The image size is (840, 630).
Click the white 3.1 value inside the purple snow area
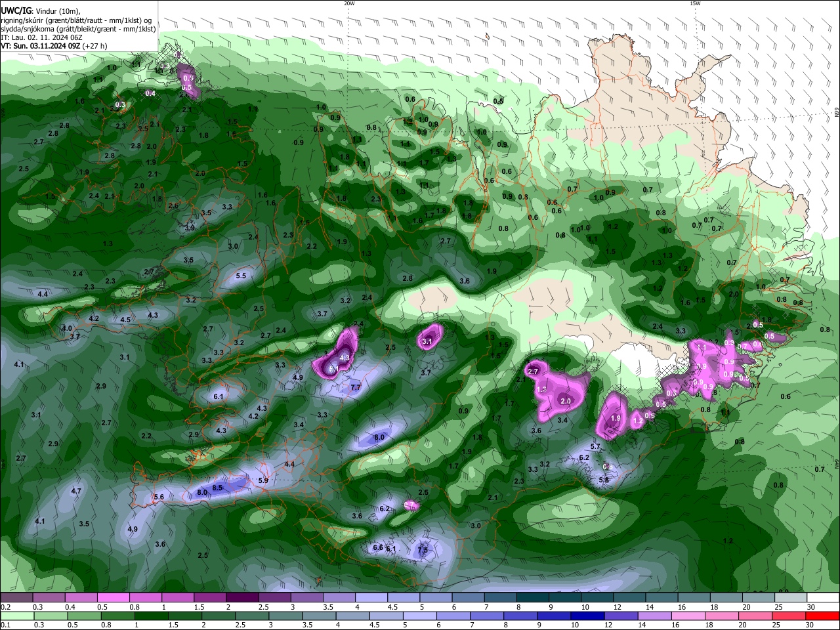pos(427,341)
